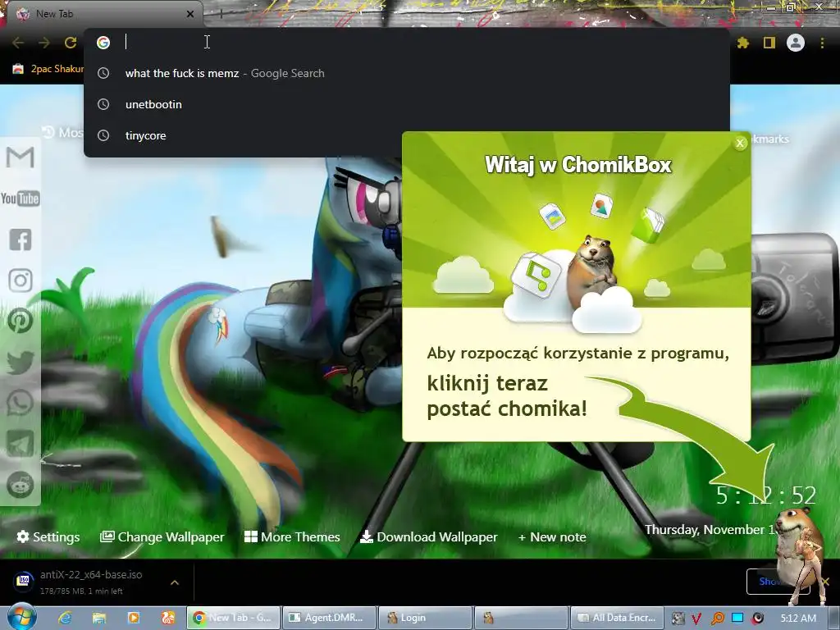Open Pinterest shortcut in sidebar
The width and height of the screenshot is (840, 630).
point(21,321)
